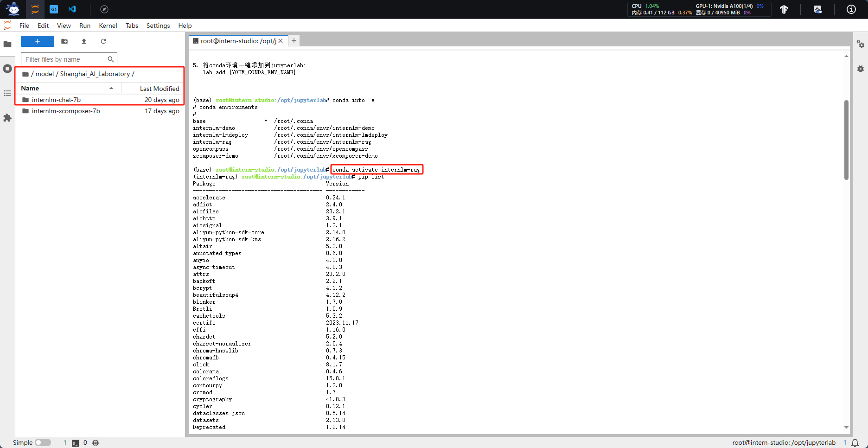Open the Kernel menu
Image resolution: width=868 pixels, height=448 pixels.
(108, 26)
